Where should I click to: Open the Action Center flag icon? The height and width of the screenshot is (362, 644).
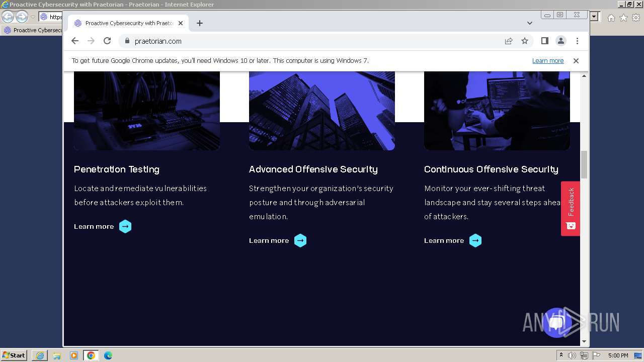click(x=596, y=355)
